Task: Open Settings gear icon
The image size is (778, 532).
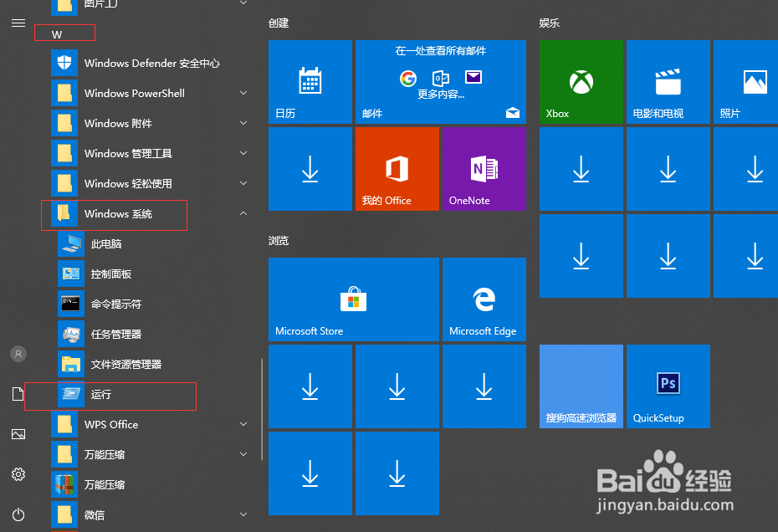Action: coord(18,474)
